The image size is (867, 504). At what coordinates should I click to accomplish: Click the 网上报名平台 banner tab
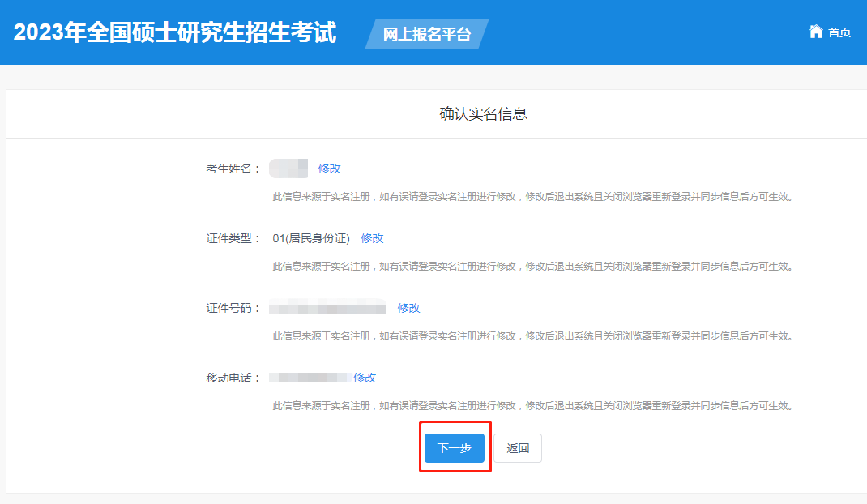point(426,35)
